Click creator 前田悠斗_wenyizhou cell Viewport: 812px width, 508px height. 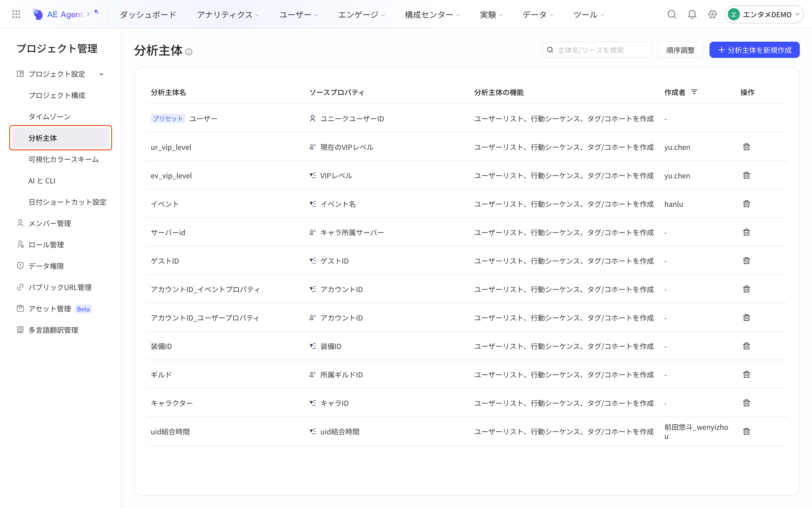(x=696, y=431)
